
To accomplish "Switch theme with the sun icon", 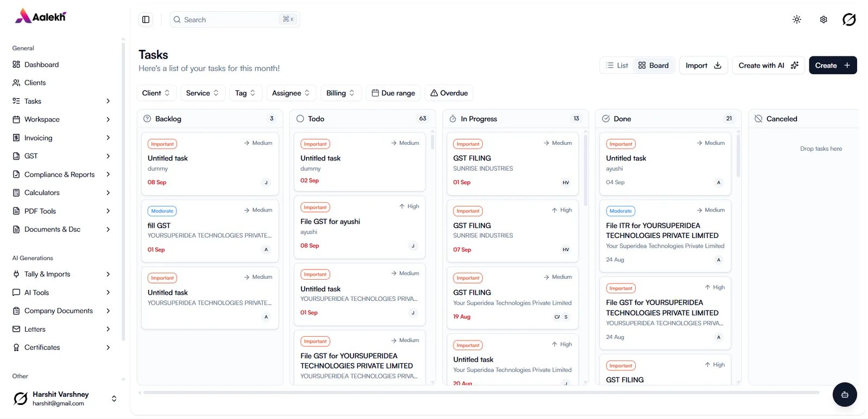I will coord(796,20).
